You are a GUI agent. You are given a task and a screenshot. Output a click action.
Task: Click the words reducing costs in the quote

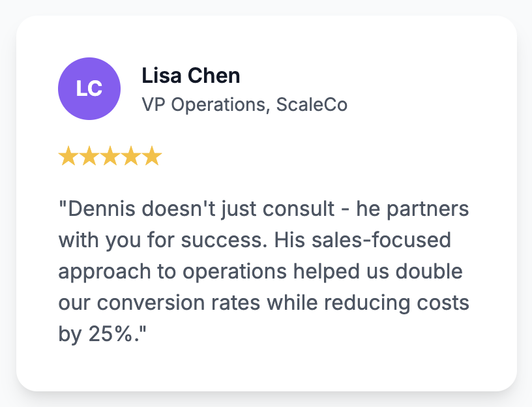click(396, 304)
